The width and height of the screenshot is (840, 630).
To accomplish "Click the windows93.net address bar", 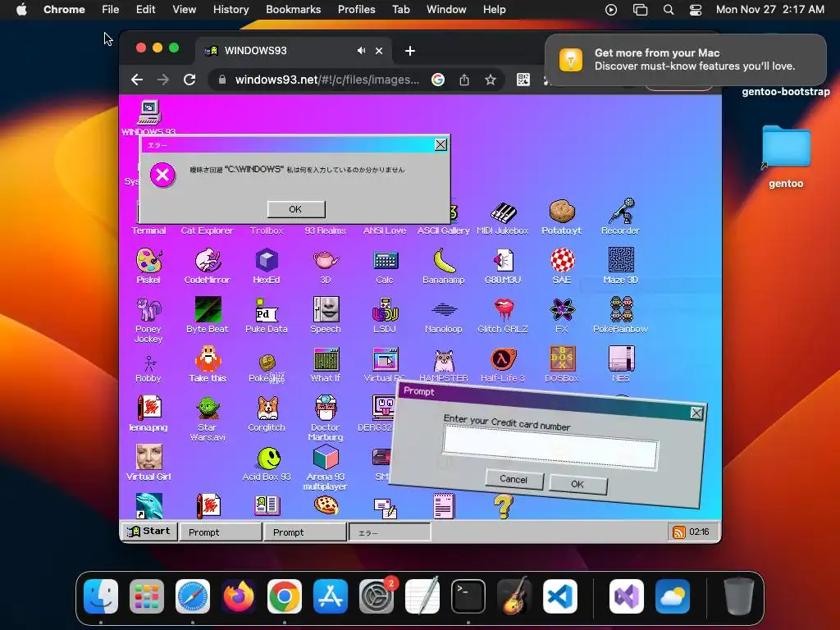I will (326, 80).
